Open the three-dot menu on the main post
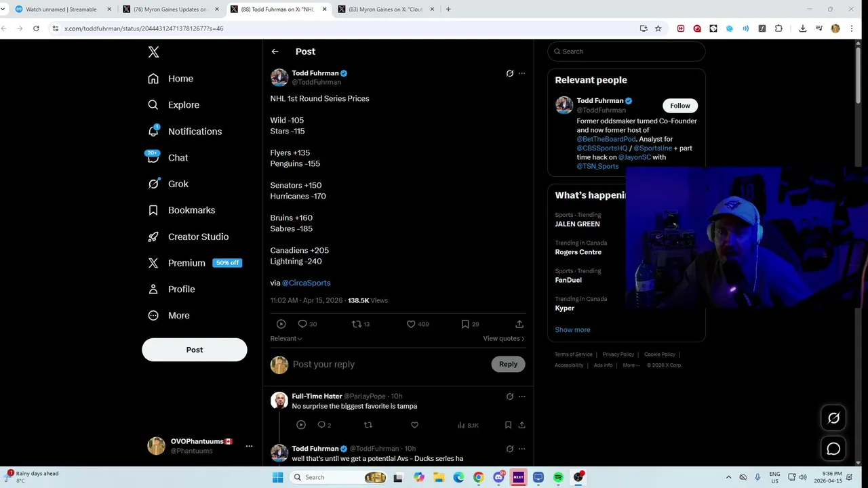Image resolution: width=868 pixels, height=488 pixels. point(521,73)
